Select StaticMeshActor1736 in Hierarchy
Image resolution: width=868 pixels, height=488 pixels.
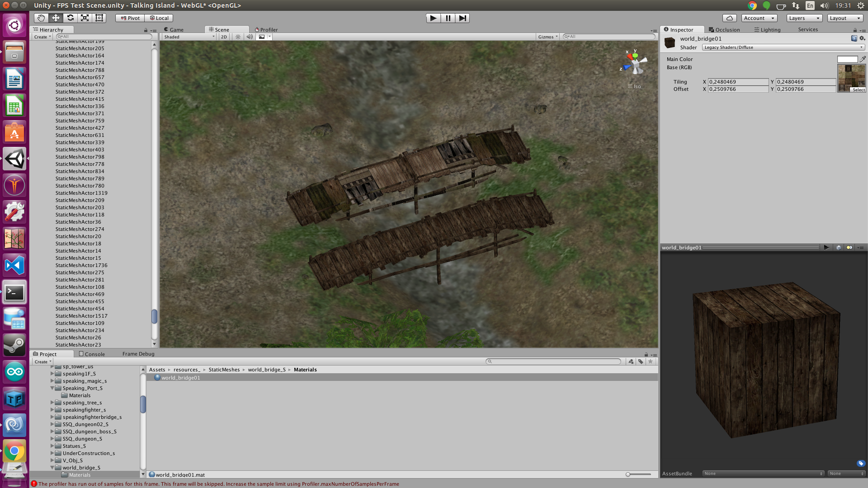(x=81, y=265)
